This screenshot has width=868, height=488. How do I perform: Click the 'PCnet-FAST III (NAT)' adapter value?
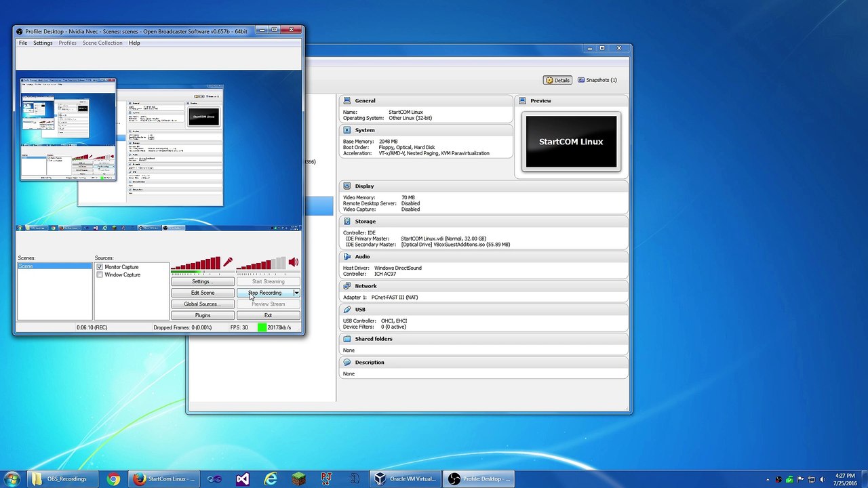(394, 298)
